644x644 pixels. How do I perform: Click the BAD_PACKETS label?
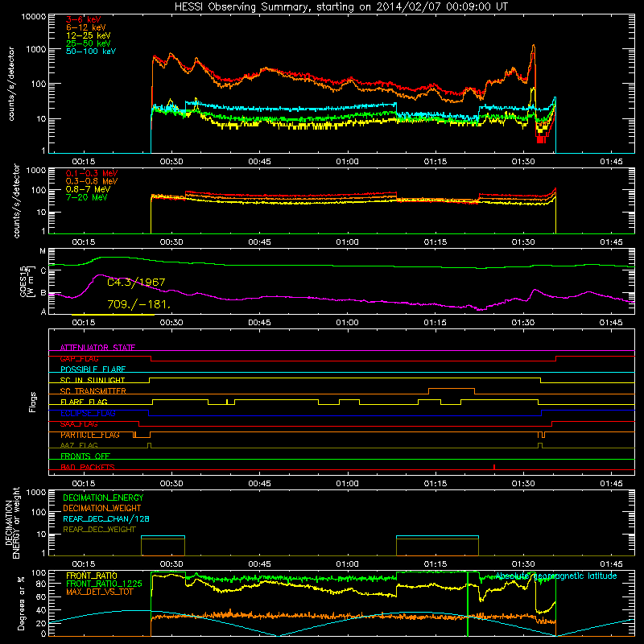[x=88, y=467]
